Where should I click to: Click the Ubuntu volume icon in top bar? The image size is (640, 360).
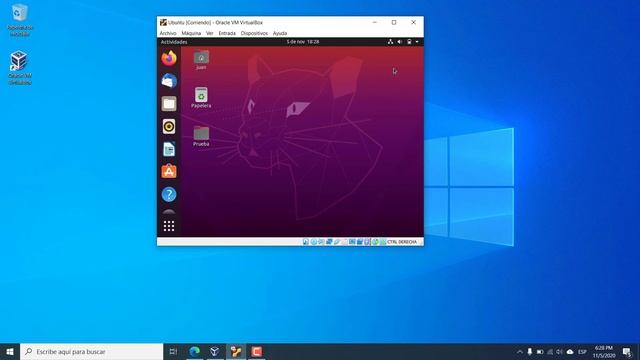point(400,42)
